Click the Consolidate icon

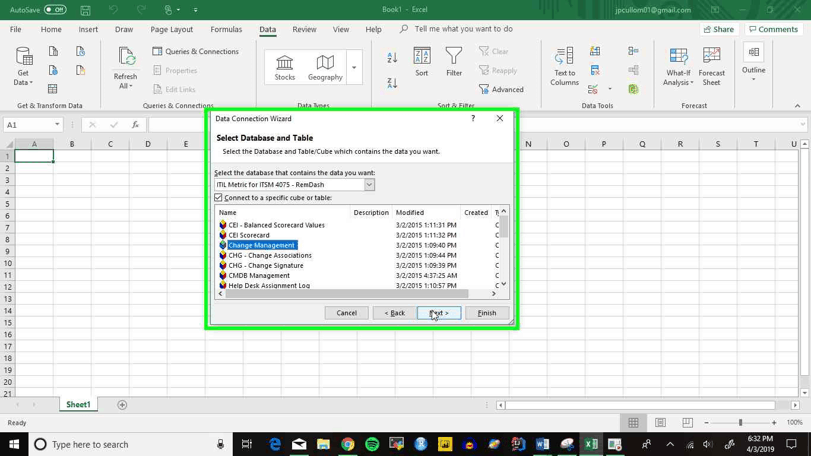tap(633, 51)
